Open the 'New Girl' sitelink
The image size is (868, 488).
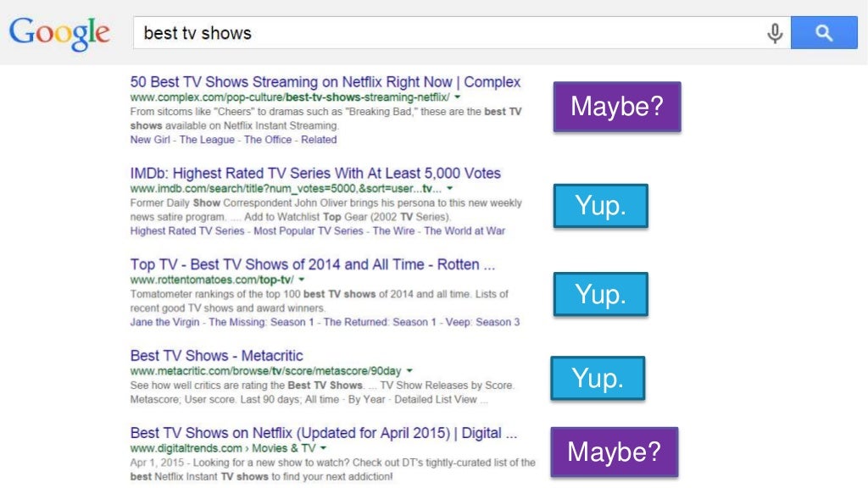click(x=150, y=140)
